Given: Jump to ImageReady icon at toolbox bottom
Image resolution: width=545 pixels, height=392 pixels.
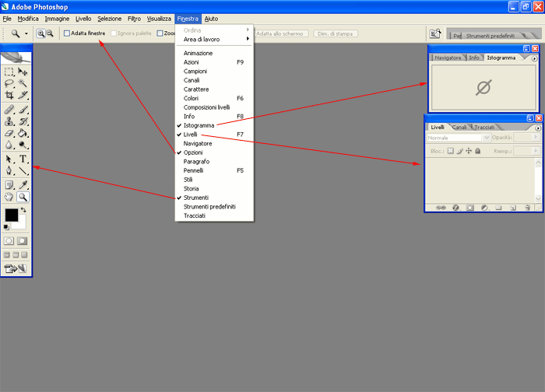Looking at the screenshot, I should coord(16,268).
